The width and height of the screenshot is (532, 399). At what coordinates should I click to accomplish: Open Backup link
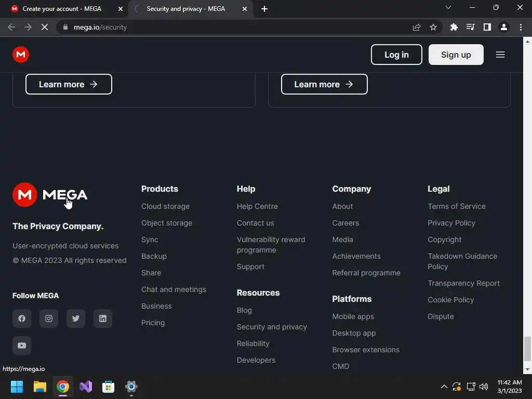pyautogui.click(x=154, y=256)
